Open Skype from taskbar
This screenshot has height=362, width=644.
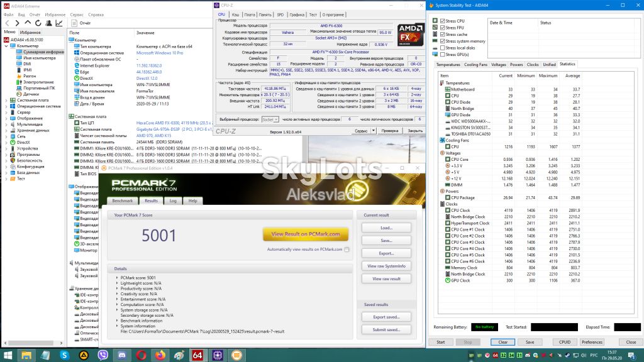pos(65,355)
